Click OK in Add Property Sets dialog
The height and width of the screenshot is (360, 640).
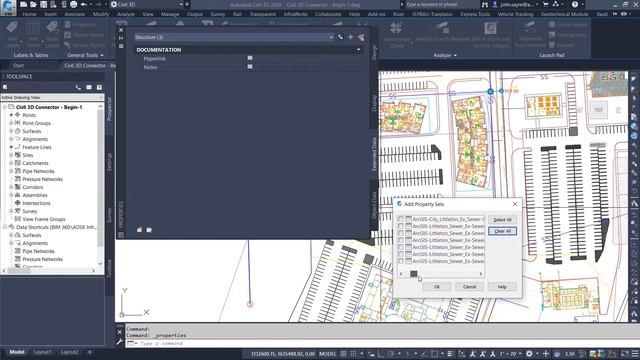(x=437, y=287)
